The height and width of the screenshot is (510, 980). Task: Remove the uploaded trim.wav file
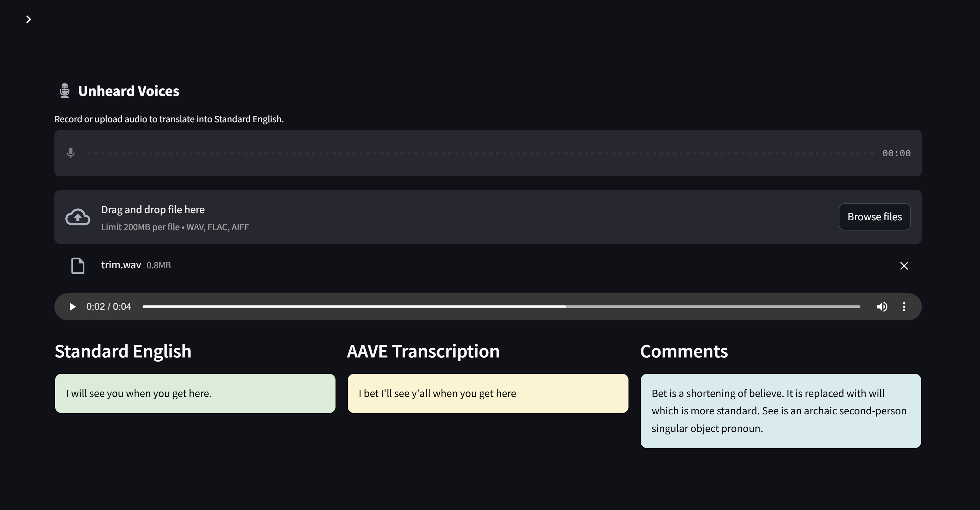pyautogui.click(x=904, y=266)
